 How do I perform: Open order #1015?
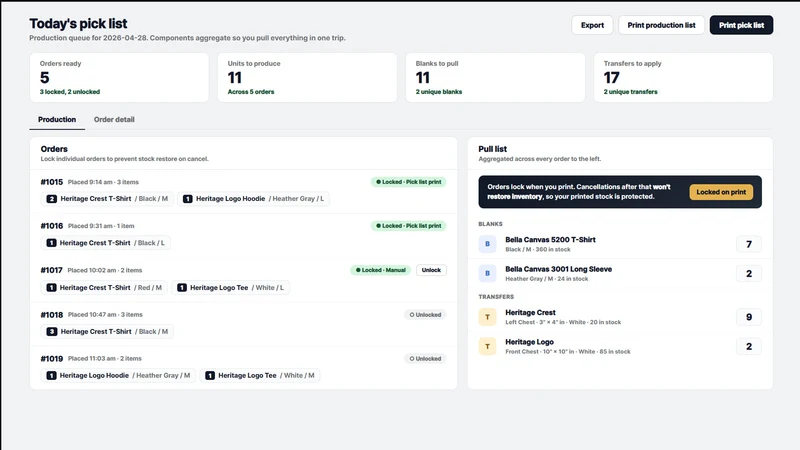coord(52,182)
